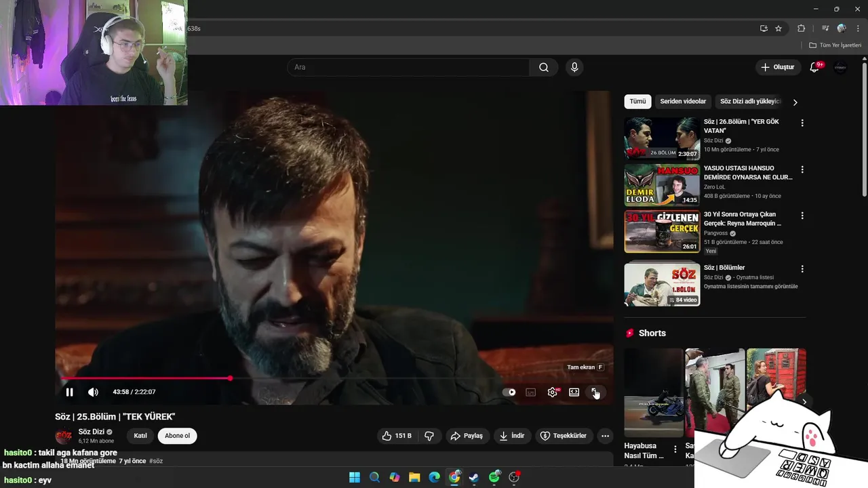Viewport: 868px width, 488px height.
Task: Toggle the autoplay switch in player
Action: pos(509,392)
